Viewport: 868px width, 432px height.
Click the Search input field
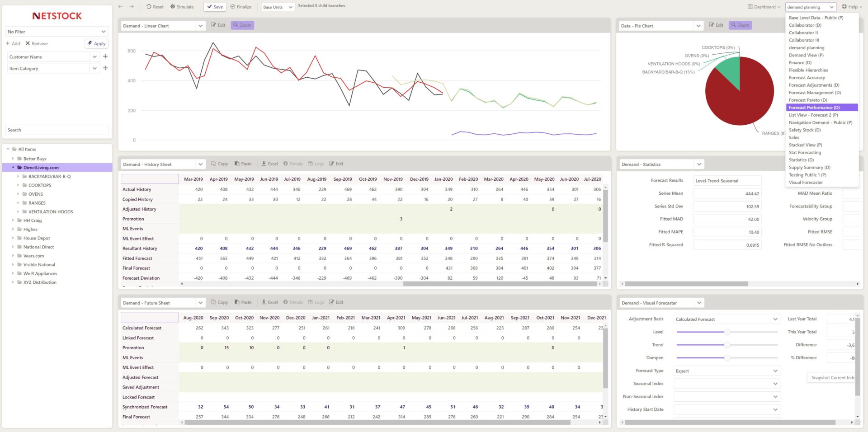57,130
